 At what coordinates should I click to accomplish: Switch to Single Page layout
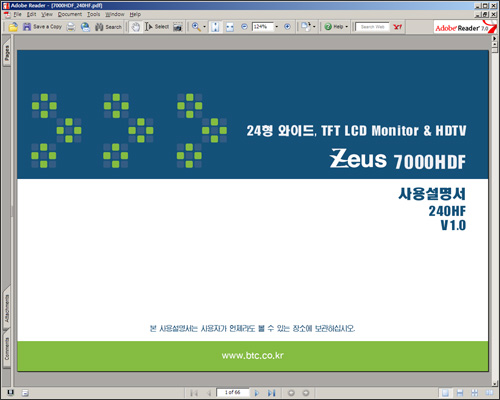445,393
